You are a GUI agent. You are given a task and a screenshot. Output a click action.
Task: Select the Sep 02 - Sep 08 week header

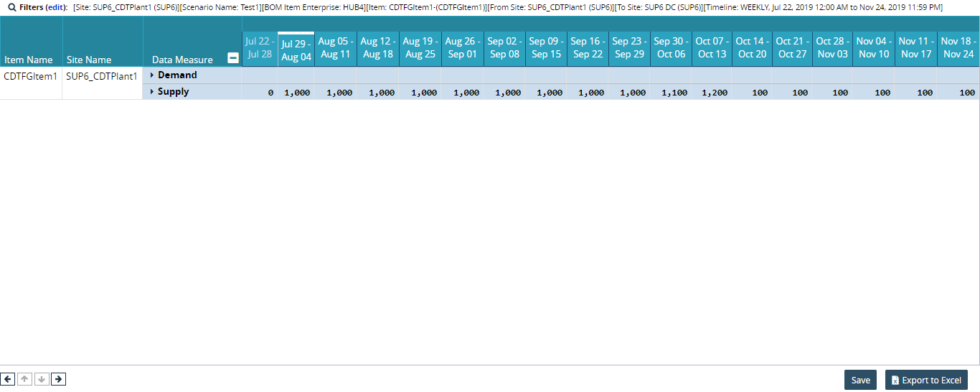click(504, 48)
